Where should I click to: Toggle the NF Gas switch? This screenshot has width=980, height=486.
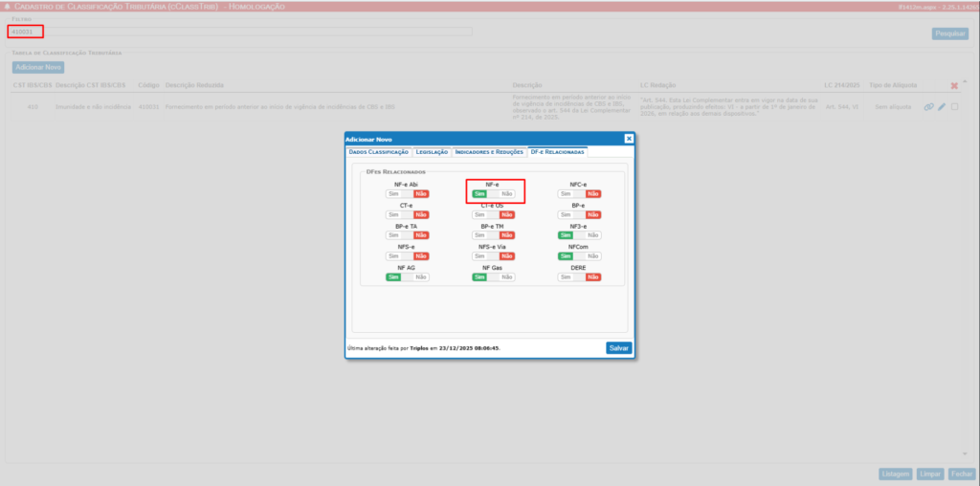(494, 277)
